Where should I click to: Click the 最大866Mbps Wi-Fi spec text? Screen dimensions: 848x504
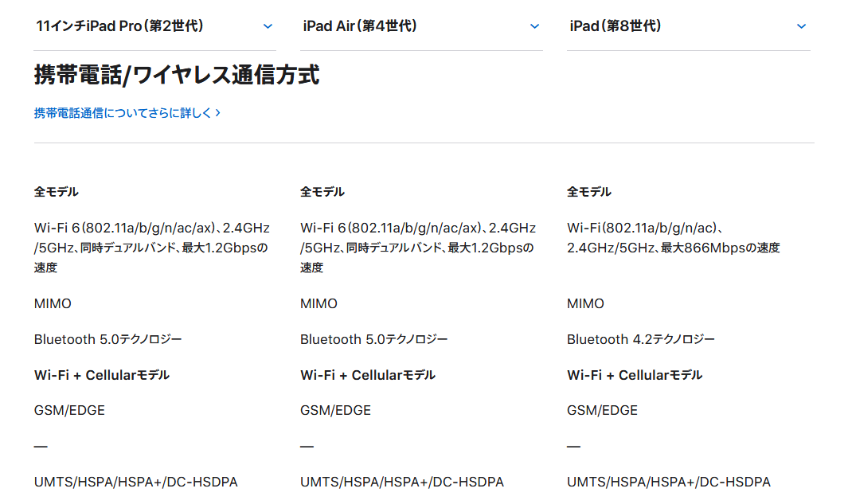[673, 248]
